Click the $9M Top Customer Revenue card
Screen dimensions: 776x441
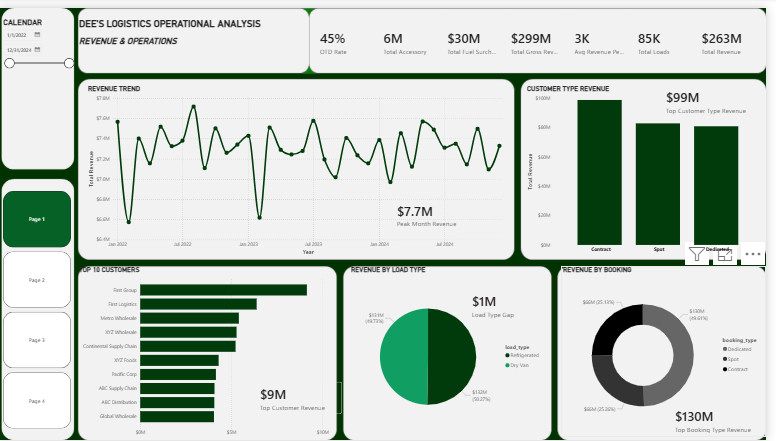(x=292, y=400)
